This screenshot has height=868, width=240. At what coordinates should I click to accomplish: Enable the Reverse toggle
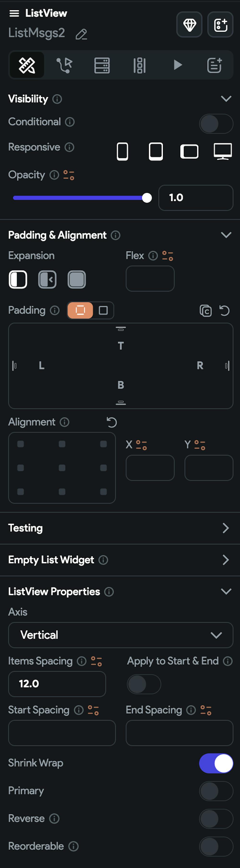216,818
